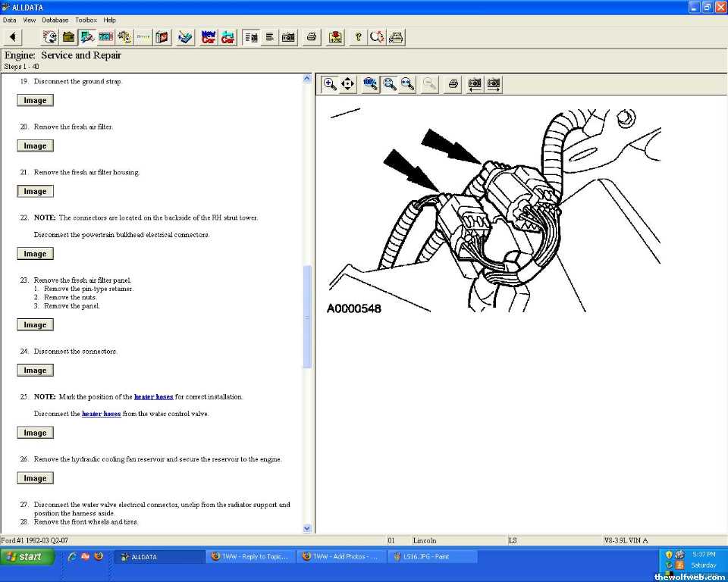This screenshot has height=582, width=728.
Task: Follow the heater hoses link in step 25 note
Action: pos(154,397)
